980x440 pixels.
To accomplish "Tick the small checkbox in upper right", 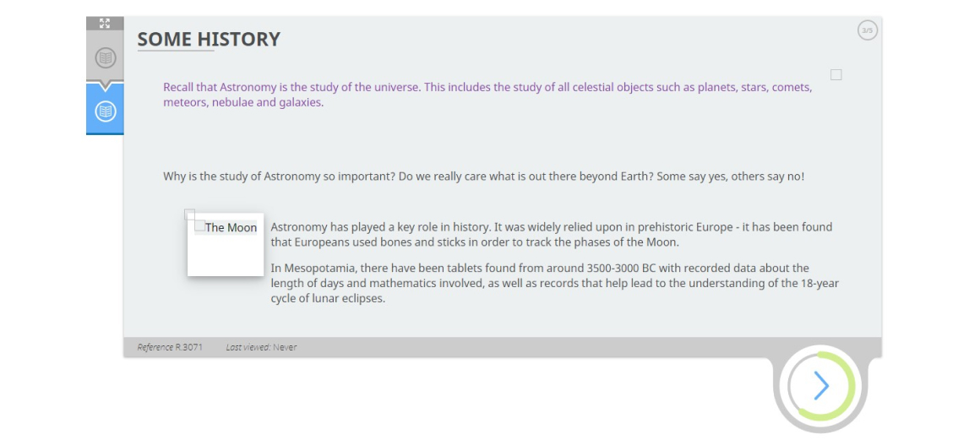I will pos(836,75).
